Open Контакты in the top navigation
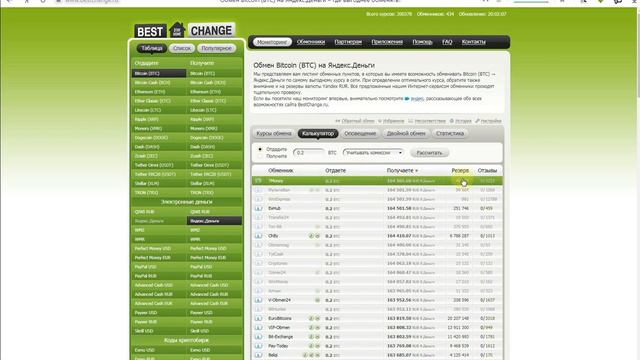The width and height of the screenshot is (640, 360). click(x=473, y=42)
